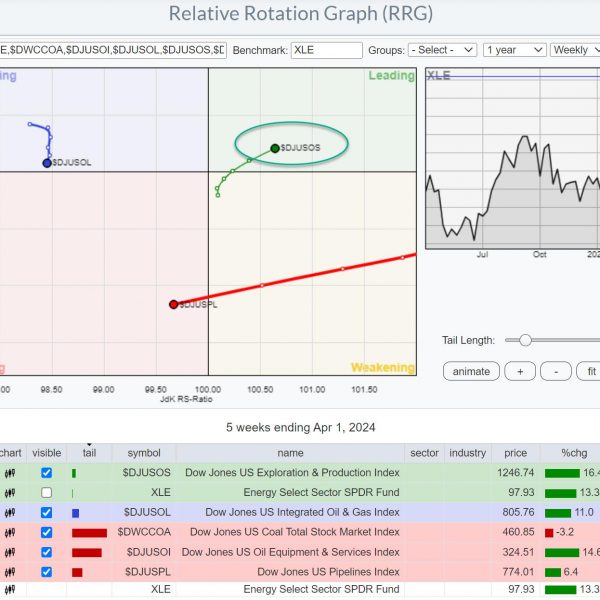Click green tail swatch for $DJUSOS
This screenshot has width=600, height=600.
pyautogui.click(x=74, y=473)
